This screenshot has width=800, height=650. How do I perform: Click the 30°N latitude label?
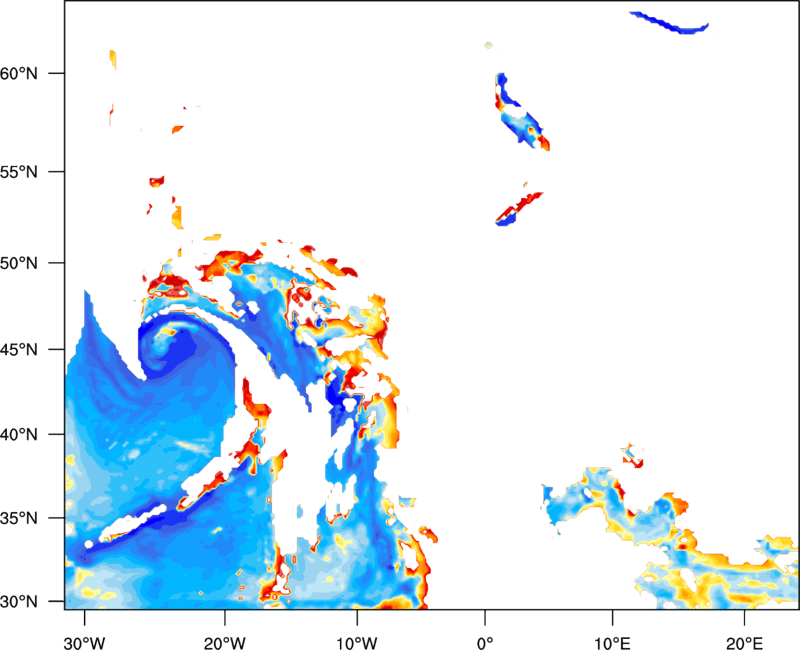[19, 602]
